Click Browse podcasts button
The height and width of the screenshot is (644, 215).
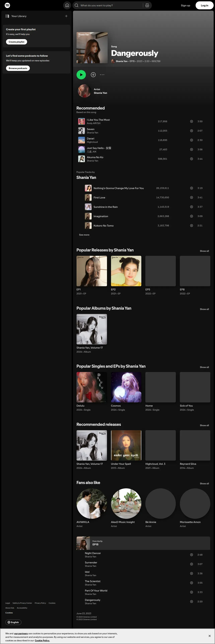(18, 68)
